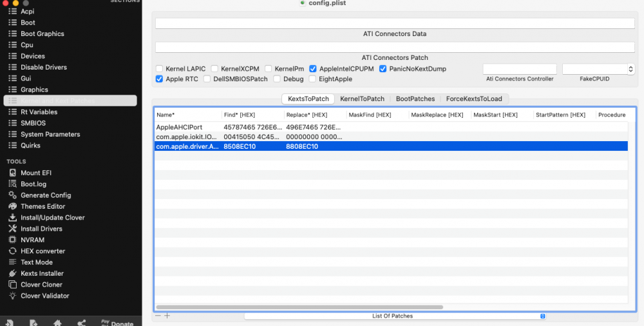Open the List Of Patches dropdown

tap(395, 316)
